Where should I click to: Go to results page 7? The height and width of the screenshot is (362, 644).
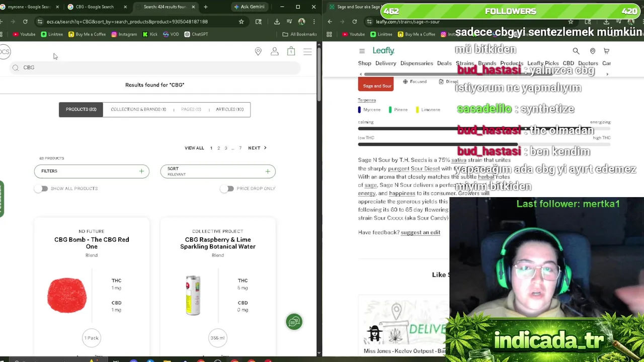tap(240, 148)
